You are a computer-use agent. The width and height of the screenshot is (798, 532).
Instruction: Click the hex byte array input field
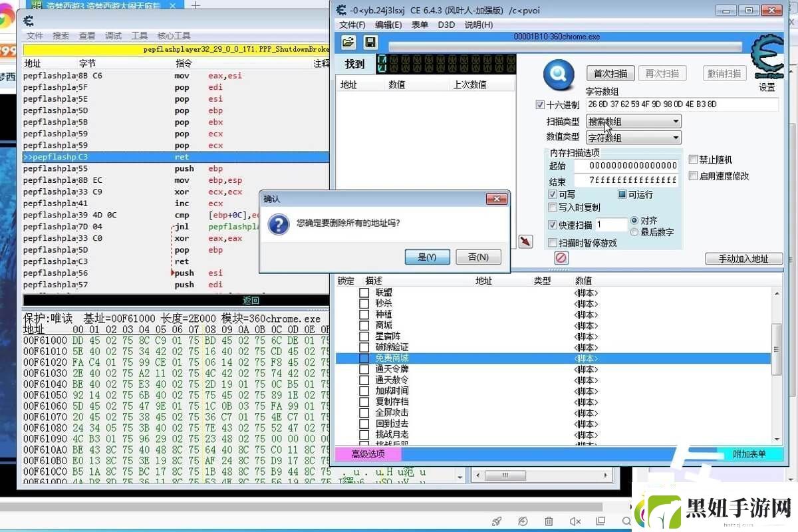click(682, 104)
